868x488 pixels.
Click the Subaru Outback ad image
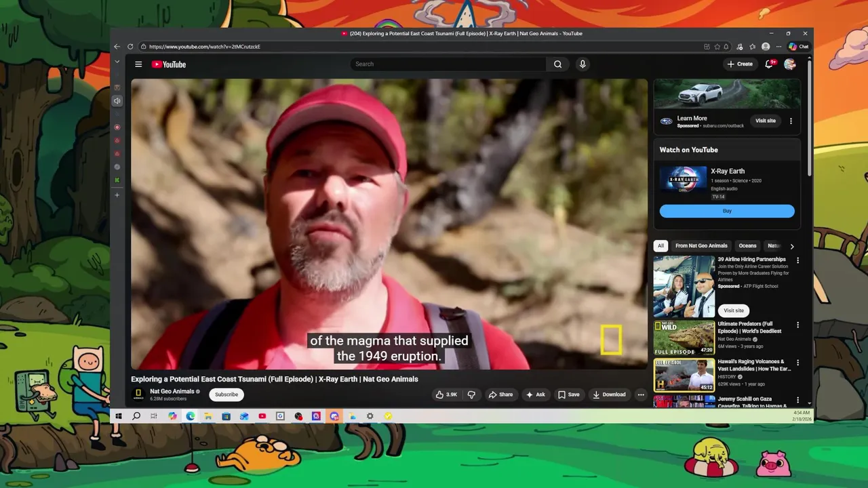pos(727,94)
